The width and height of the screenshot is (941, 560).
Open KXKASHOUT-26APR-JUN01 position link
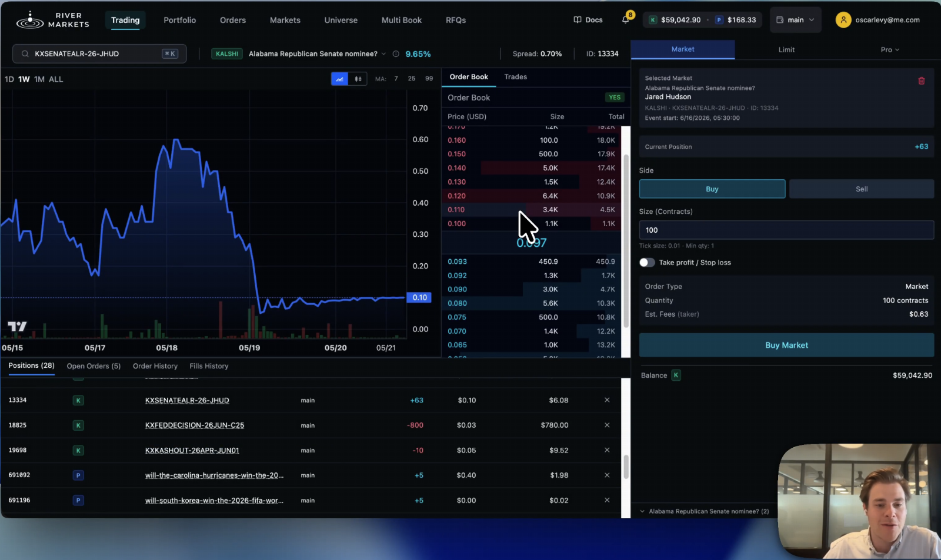tap(192, 450)
